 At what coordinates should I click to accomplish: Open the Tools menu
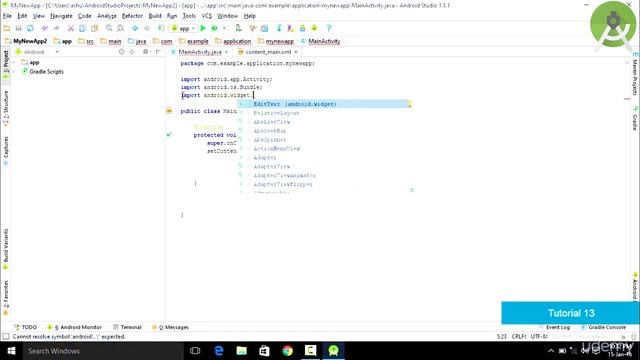click(189, 16)
